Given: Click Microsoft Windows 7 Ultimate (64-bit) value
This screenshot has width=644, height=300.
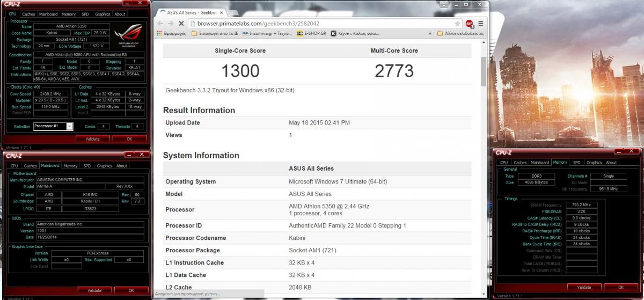Looking at the screenshot, I should pyautogui.click(x=338, y=182).
